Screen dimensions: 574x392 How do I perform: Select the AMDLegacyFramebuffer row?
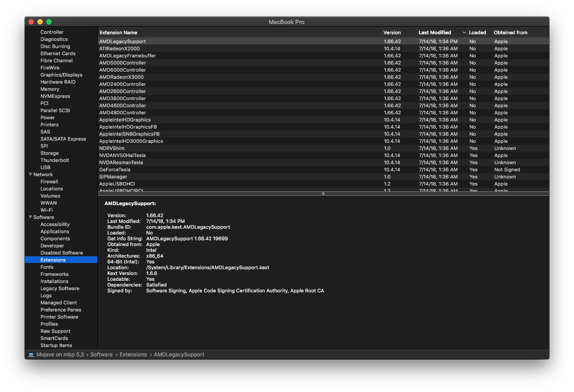point(323,56)
